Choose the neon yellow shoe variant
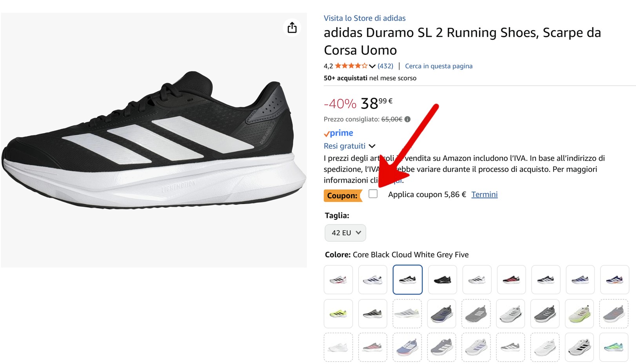Screen dimensions: 636x364 pyautogui.click(x=338, y=313)
